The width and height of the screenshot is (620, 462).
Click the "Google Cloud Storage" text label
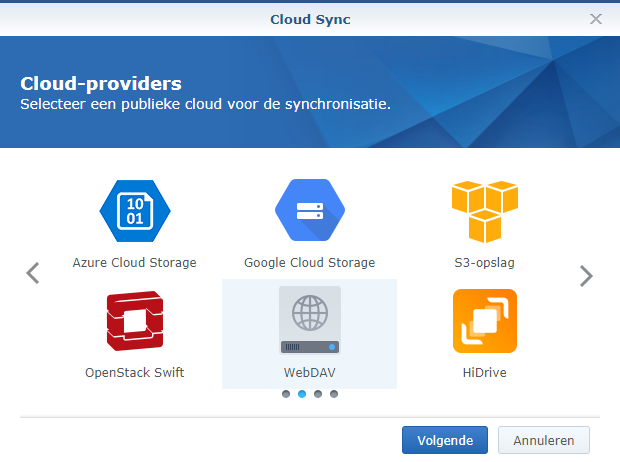[x=310, y=263]
